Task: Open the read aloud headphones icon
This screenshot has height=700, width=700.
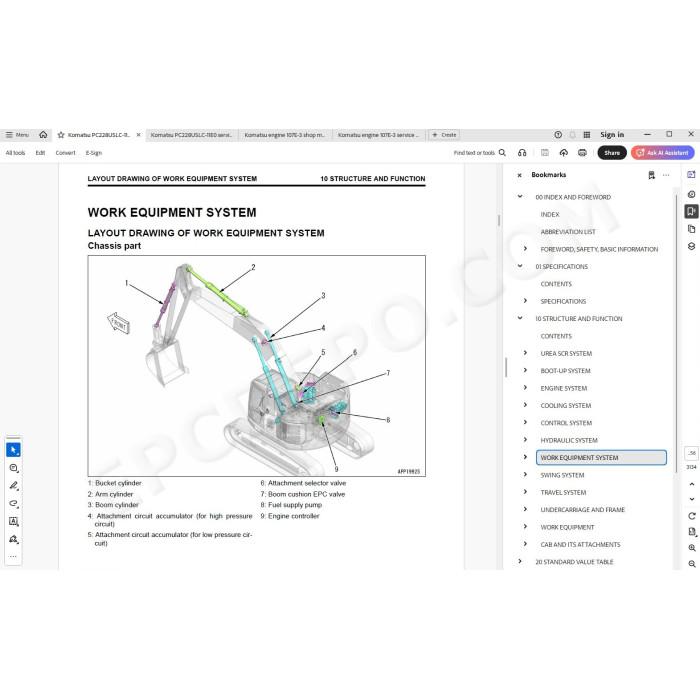Action: (x=522, y=153)
